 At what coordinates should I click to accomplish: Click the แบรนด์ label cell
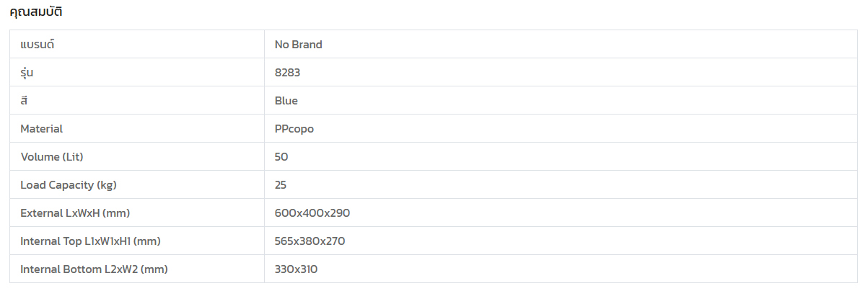click(38, 45)
